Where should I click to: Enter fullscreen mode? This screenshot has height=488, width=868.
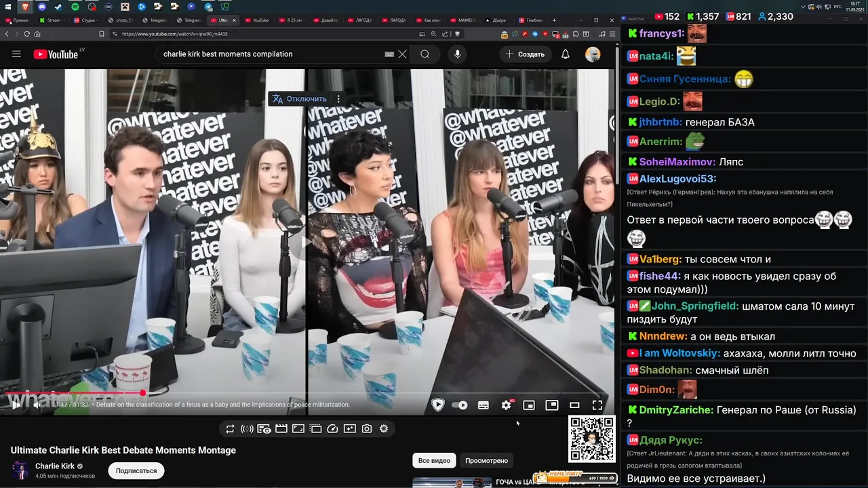[x=597, y=405]
